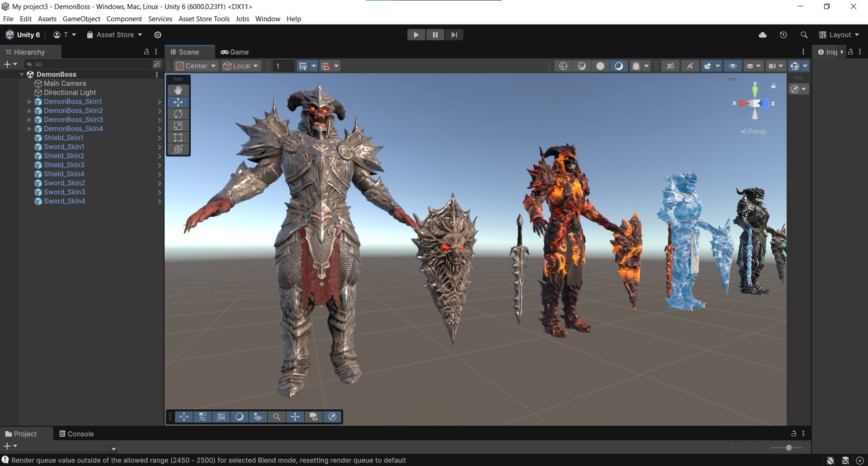Select the Scale tool
Image resolution: width=868 pixels, height=466 pixels.
pos(178,126)
